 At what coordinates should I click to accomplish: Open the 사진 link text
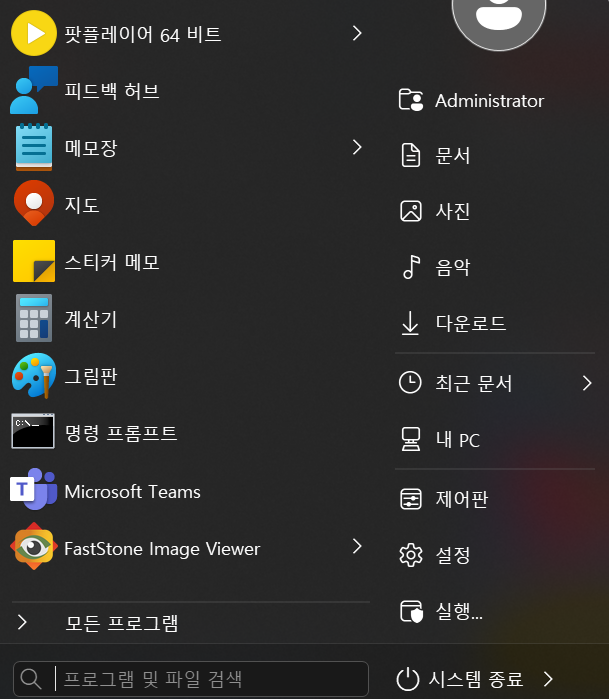pos(453,211)
